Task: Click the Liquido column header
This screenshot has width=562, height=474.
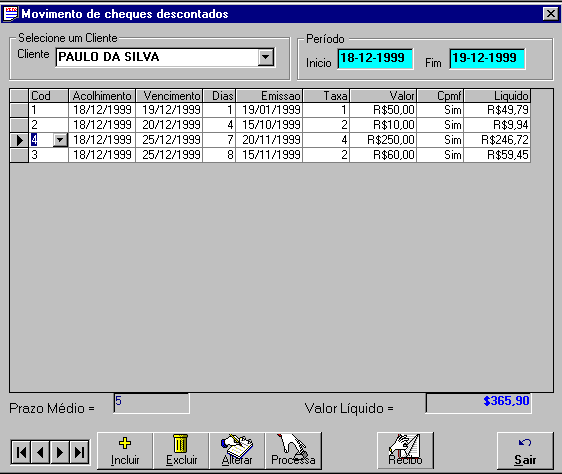Action: point(497,96)
